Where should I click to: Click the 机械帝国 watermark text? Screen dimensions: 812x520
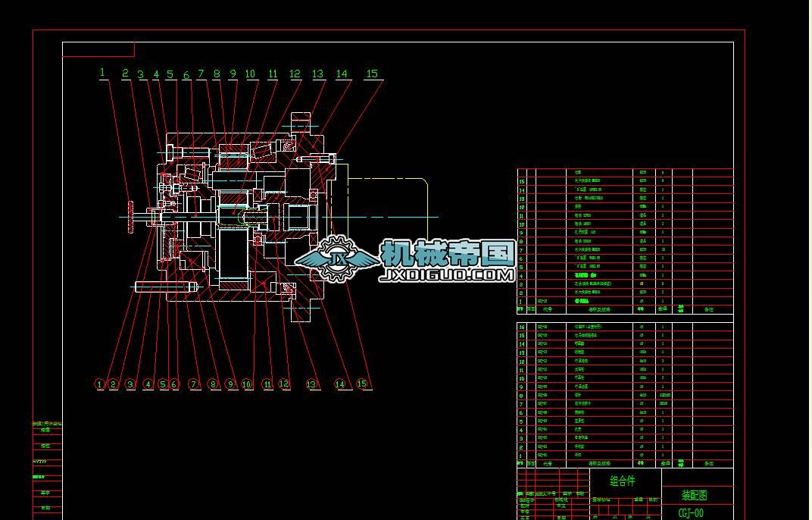[x=448, y=253]
